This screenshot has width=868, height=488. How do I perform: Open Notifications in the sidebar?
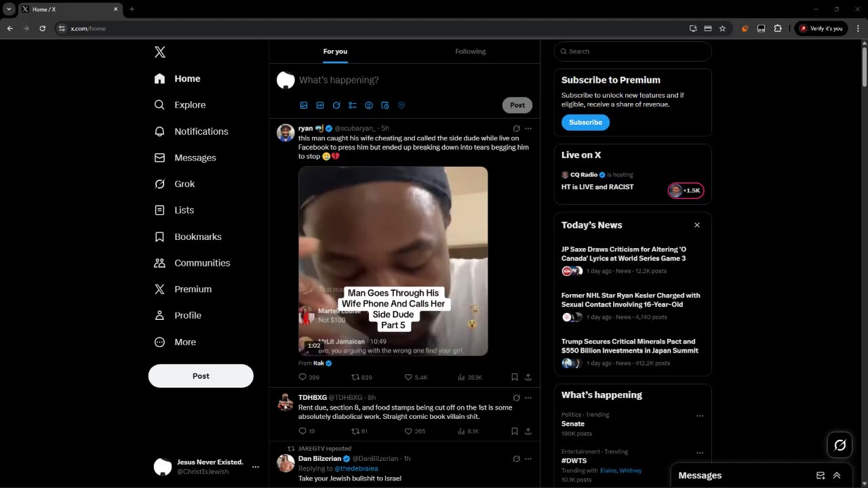pyautogui.click(x=191, y=131)
